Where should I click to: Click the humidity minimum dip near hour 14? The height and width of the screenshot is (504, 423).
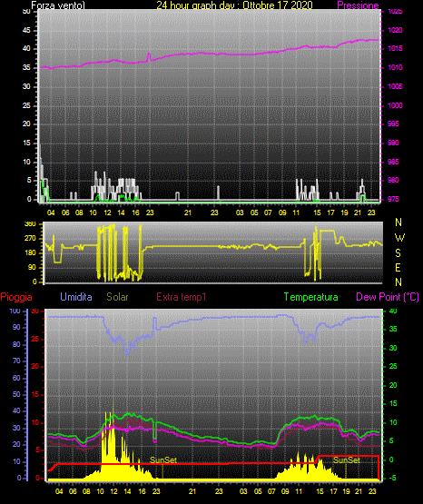pyautogui.click(x=127, y=352)
